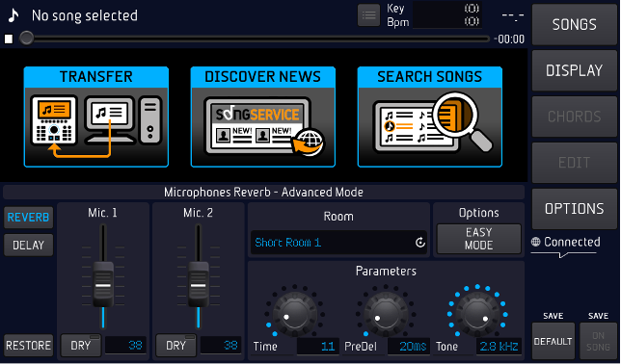Image resolution: width=621 pixels, height=364 pixels.
Task: Click the globe refresh icon in Discover News
Action: 309,143
